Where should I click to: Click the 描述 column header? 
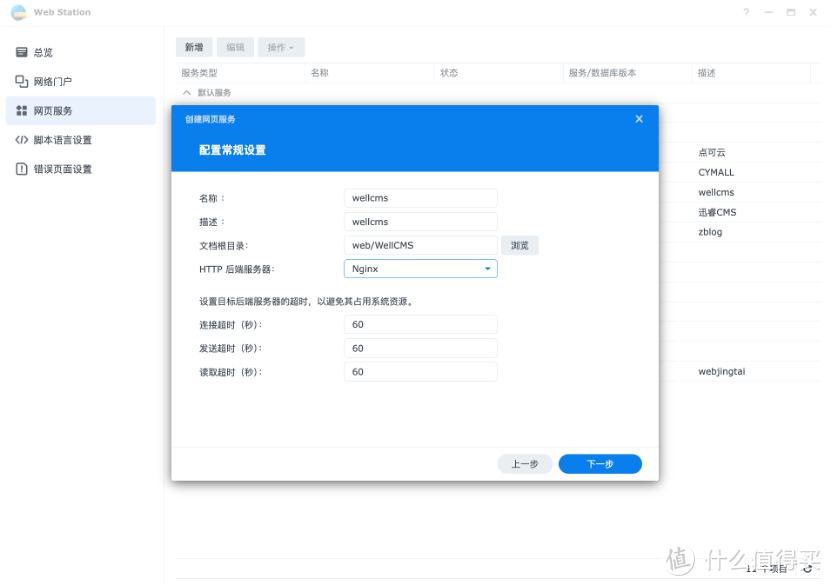pos(752,73)
